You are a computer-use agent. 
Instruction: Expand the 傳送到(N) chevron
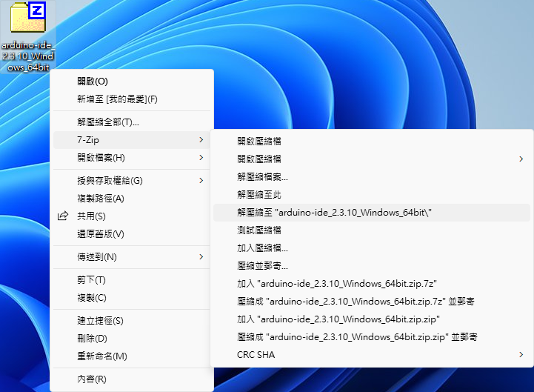point(201,256)
